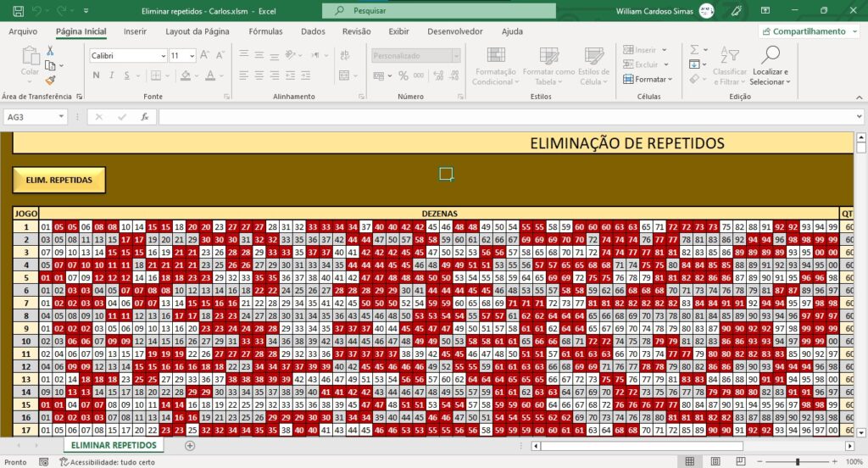The image size is (868, 468).
Task: Select the Format Painter brush
Action: coord(50,81)
